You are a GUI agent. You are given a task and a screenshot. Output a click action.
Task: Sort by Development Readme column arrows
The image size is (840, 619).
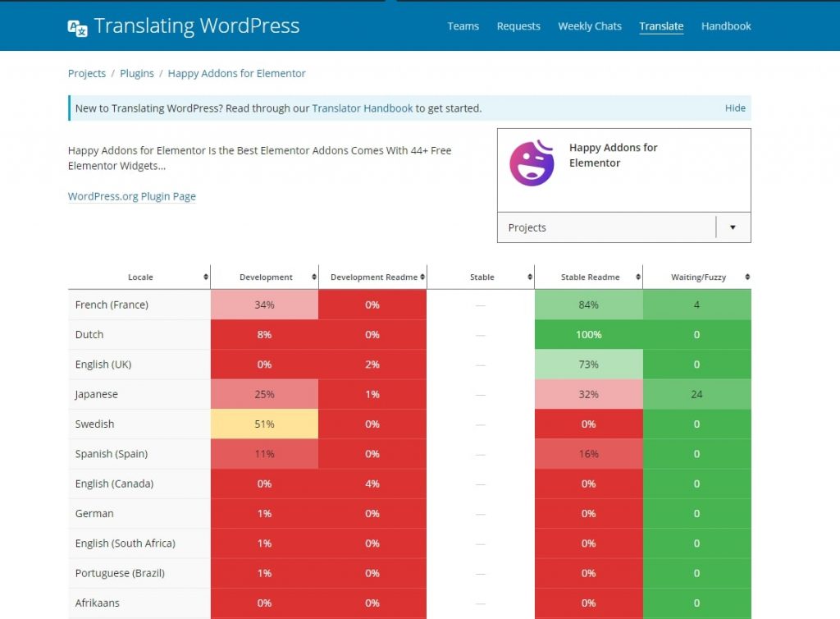422,277
